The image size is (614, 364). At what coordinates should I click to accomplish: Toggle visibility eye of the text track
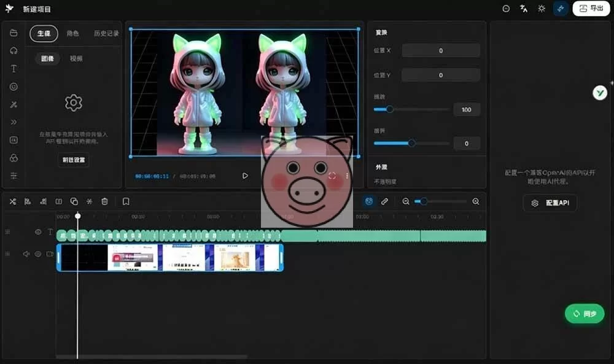(38, 232)
